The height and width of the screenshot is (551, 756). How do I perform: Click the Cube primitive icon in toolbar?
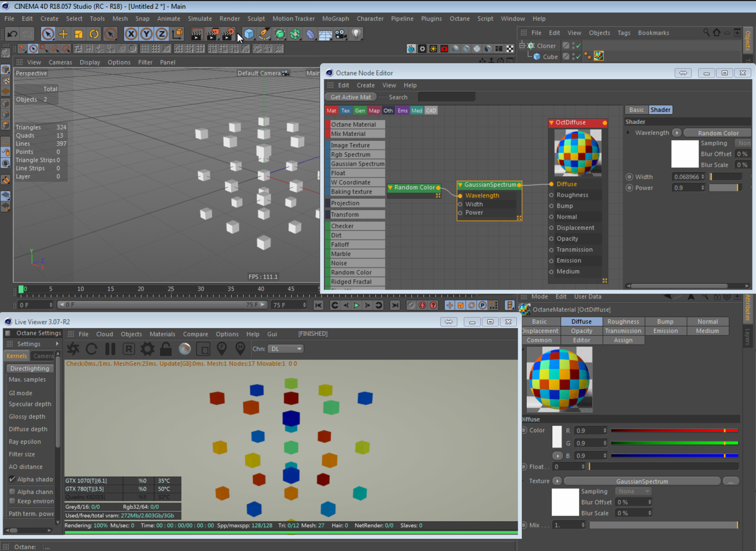click(249, 34)
